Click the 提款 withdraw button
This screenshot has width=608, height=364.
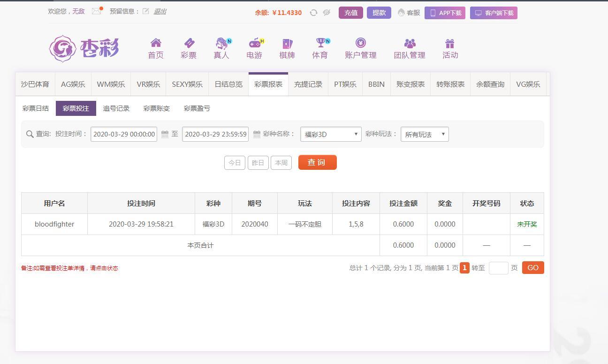coord(379,13)
